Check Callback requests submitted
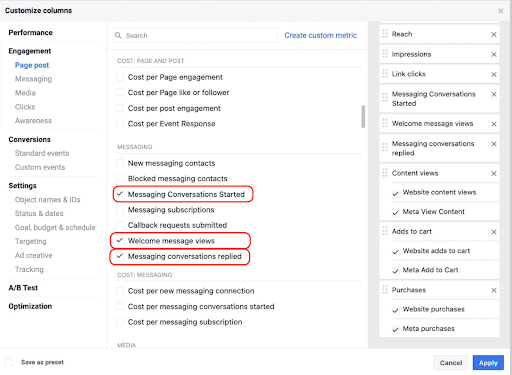Screen dimensions: 512x375 click(x=120, y=225)
